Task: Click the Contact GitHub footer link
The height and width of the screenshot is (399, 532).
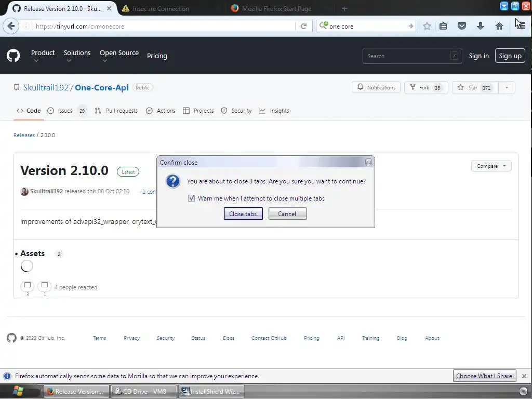Action: 269,338
